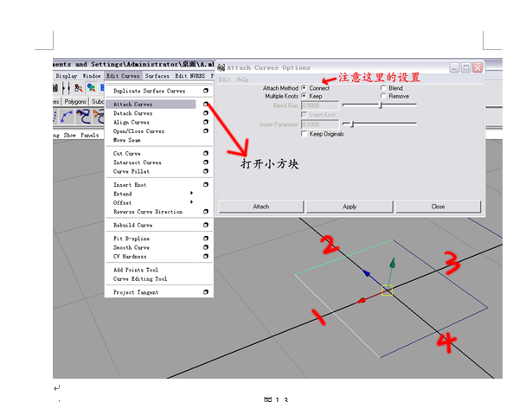532x402 pixels.
Task: Open Detach Curves option box square
Action: (x=206, y=113)
